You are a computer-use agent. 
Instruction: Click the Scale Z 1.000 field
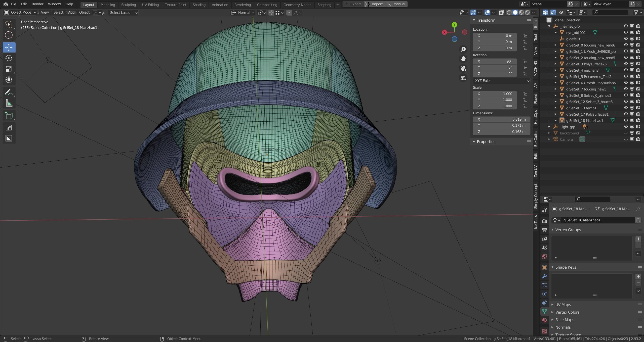click(495, 106)
